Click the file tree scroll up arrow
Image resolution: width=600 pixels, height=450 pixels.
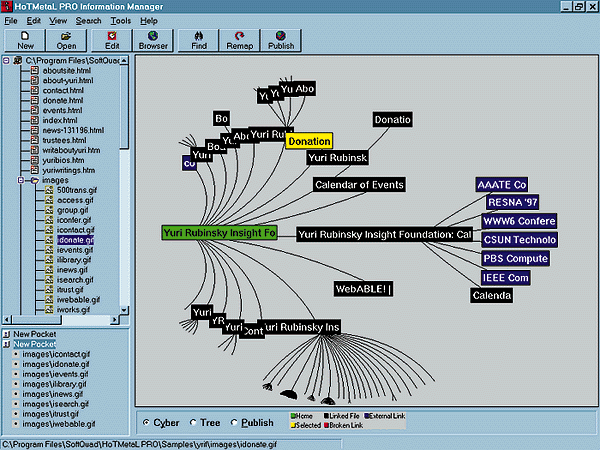(124, 60)
